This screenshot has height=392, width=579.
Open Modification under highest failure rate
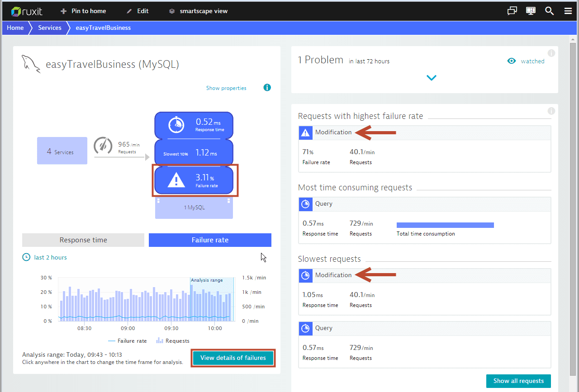pyautogui.click(x=333, y=132)
